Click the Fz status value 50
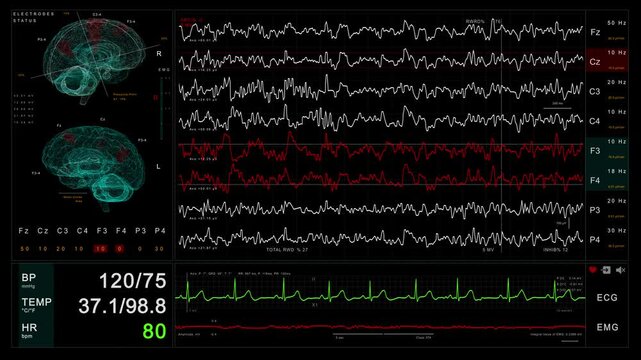 pos(25,248)
